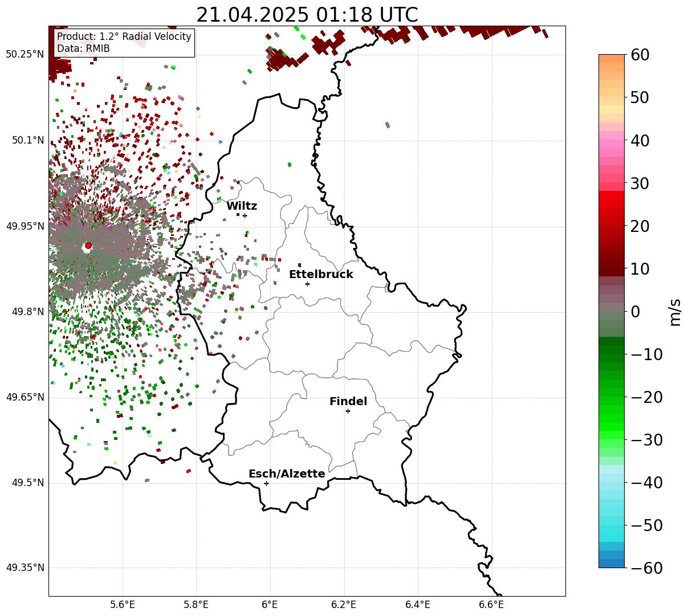Click the '49.8°N' latitude tick label
This screenshot has width=688, height=616.
(27, 312)
